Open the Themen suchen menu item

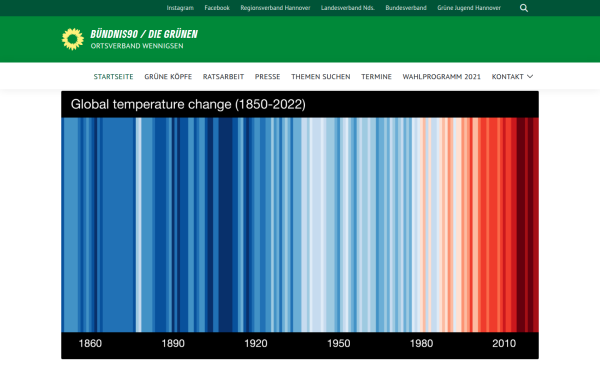coord(321,77)
